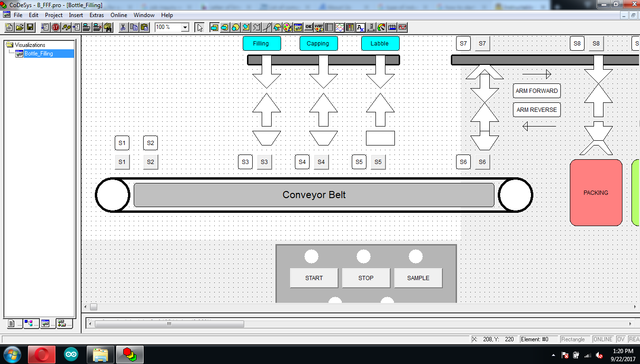Open the zoom percentage dropdown
The image size is (640, 364).
[x=184, y=27]
